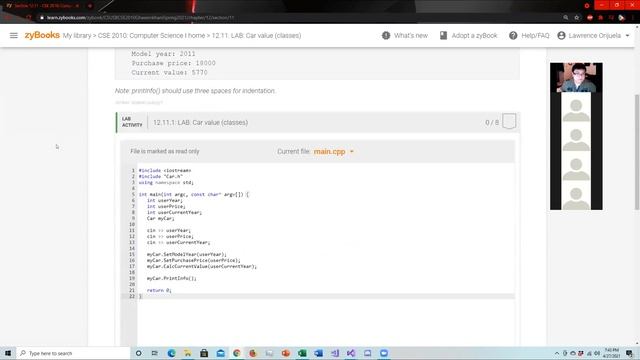Open Help/FAQ link
Viewport: 640px width, 360px height.
tap(535, 36)
